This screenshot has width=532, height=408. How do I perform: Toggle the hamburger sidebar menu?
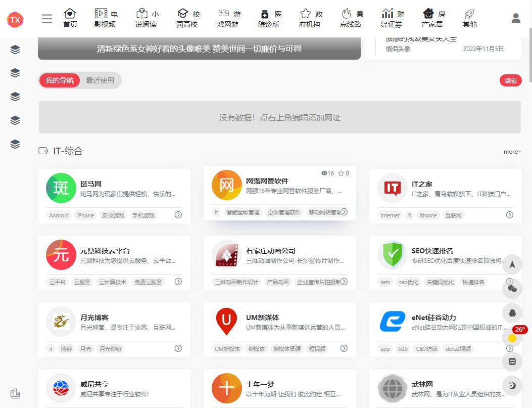click(x=47, y=19)
